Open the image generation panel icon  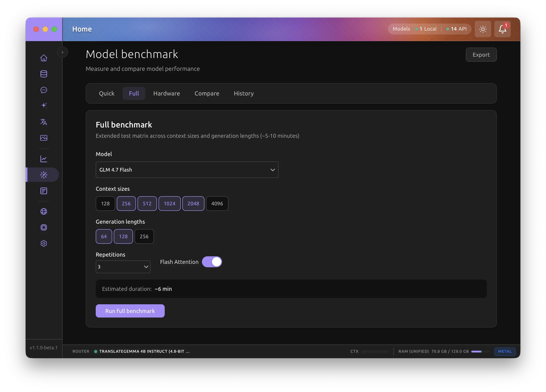tap(44, 138)
